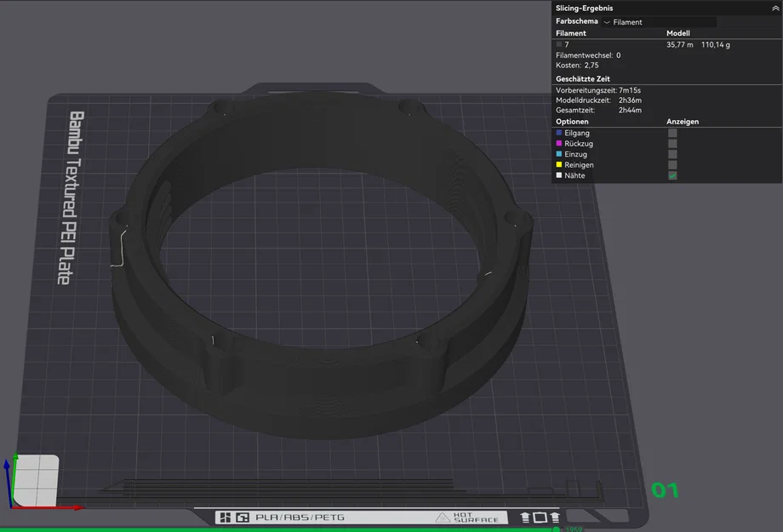Click the blue Eilgang color swatch

pyautogui.click(x=559, y=133)
